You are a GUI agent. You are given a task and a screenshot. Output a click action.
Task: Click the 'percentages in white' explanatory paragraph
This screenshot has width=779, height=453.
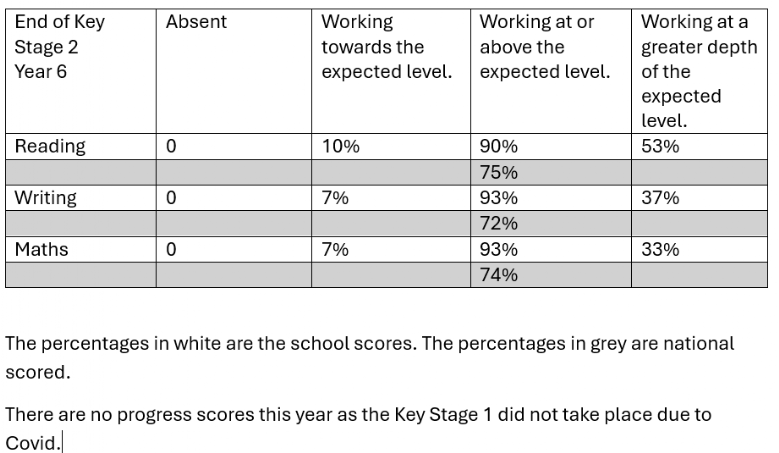[370, 344]
